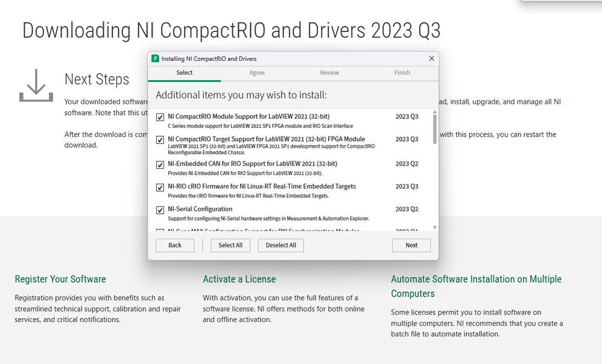This screenshot has width=602, height=364.
Task: Open Automate Software Installation on Multiple Computers link
Action: tap(477, 286)
